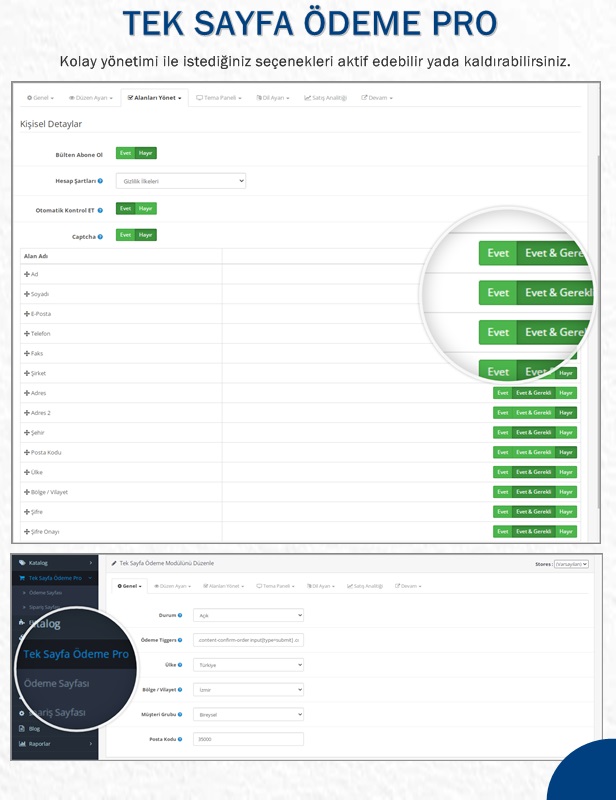
Task: Click help icon next to Otomatik Kontrol ET
Action: pyautogui.click(x=100, y=210)
